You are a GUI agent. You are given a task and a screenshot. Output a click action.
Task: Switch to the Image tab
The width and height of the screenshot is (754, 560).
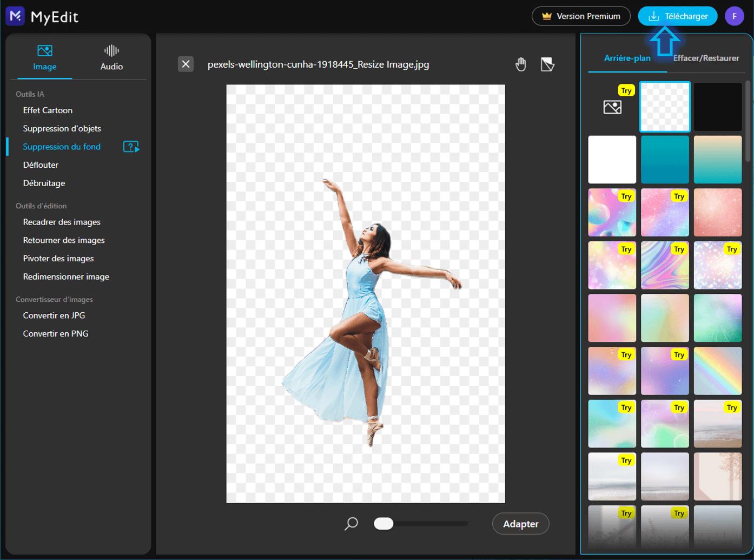click(44, 58)
